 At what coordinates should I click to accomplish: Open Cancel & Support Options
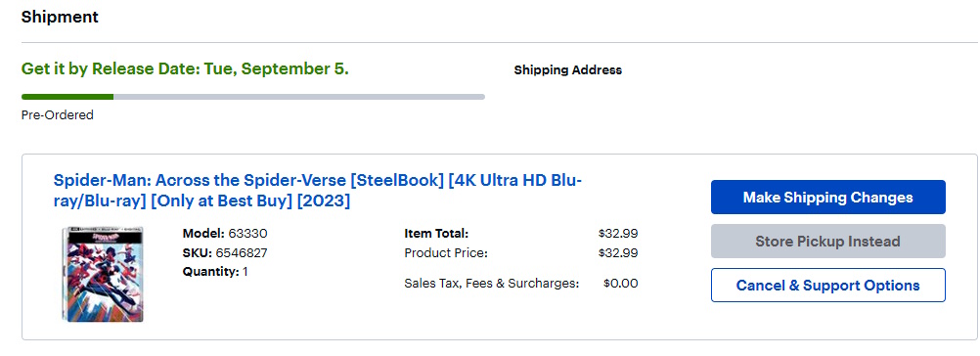coord(828,286)
